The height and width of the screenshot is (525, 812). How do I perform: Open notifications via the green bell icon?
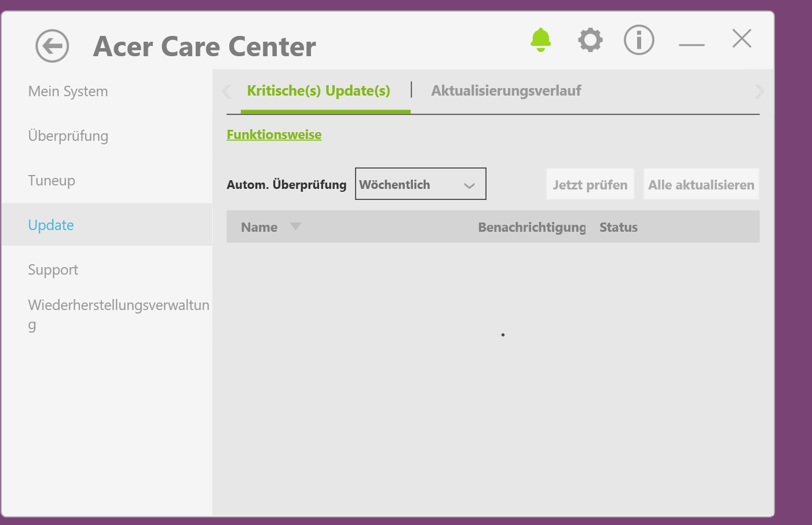click(x=540, y=40)
